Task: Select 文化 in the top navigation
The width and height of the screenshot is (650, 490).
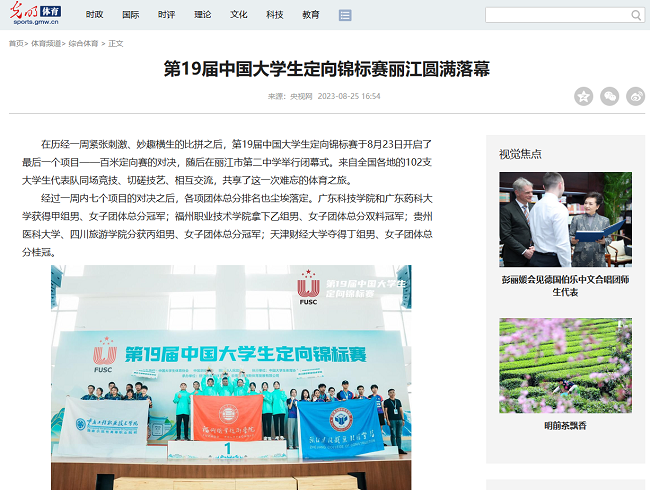Action: pos(238,15)
